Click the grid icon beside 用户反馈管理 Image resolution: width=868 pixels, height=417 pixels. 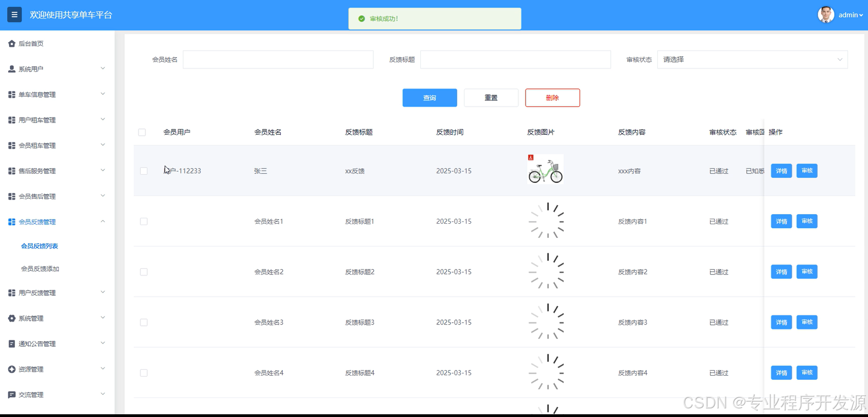(12, 293)
